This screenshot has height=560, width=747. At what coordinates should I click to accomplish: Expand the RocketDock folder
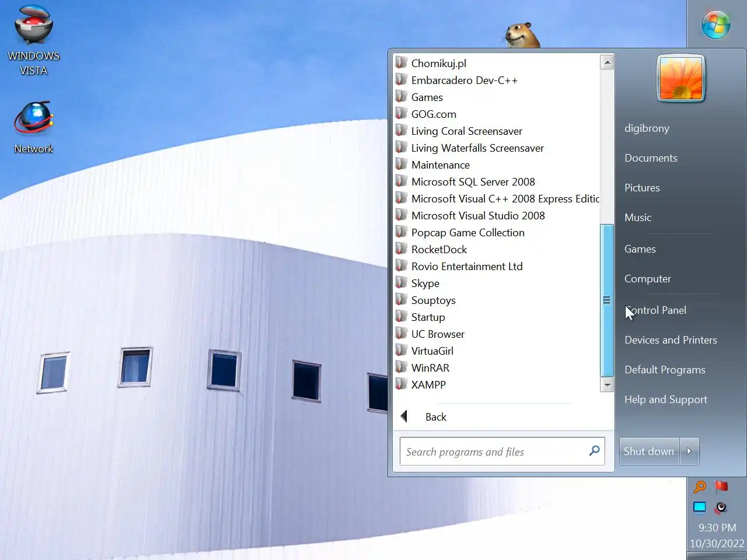coord(497,249)
